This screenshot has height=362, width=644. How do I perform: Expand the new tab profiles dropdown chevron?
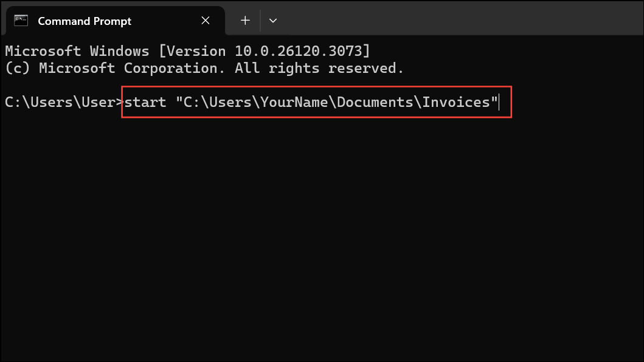(272, 21)
